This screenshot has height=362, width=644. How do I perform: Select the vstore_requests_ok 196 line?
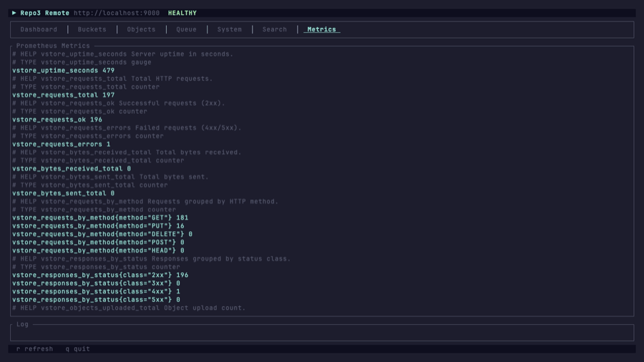(57, 120)
